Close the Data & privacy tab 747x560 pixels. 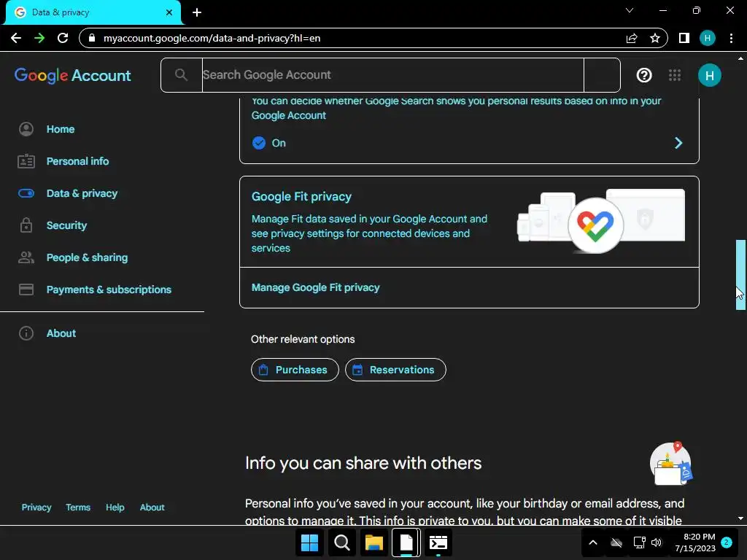[169, 12]
